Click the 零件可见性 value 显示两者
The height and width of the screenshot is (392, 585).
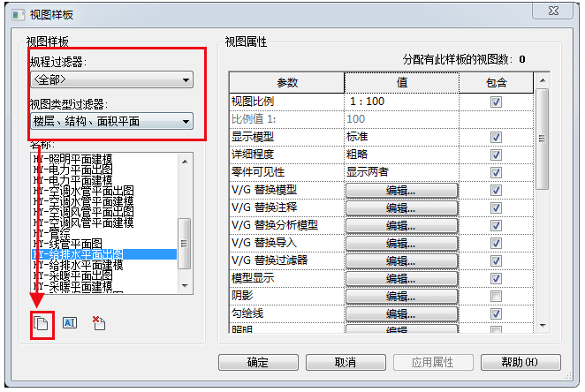[401, 172]
